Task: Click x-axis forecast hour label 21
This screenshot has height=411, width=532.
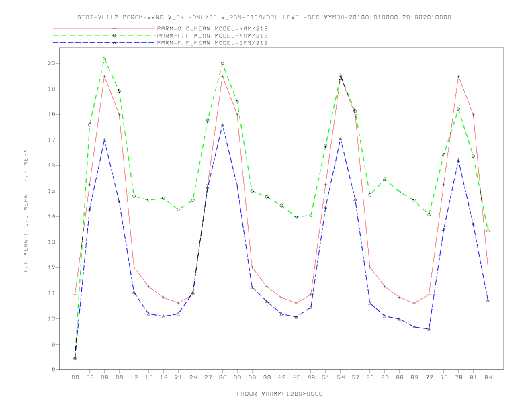Action: 178,377
